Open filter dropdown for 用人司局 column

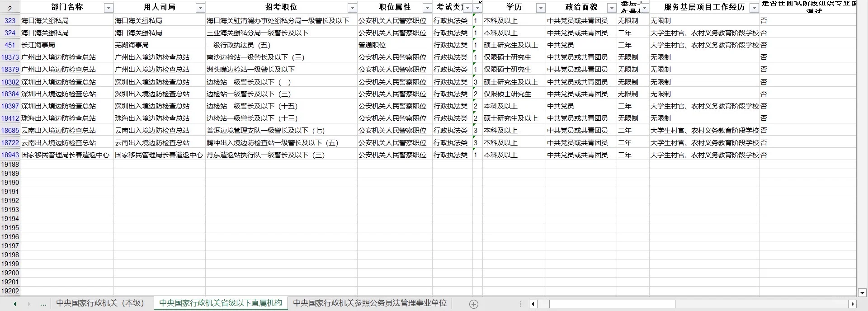(x=200, y=8)
